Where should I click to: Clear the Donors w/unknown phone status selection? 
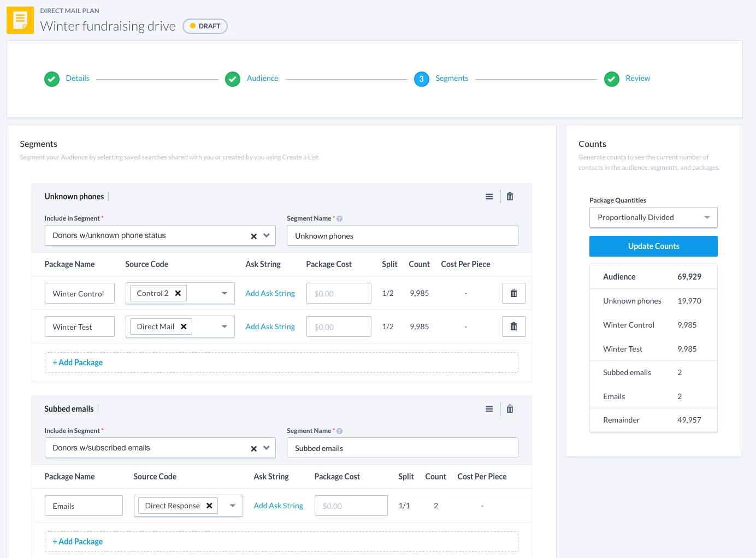click(253, 236)
